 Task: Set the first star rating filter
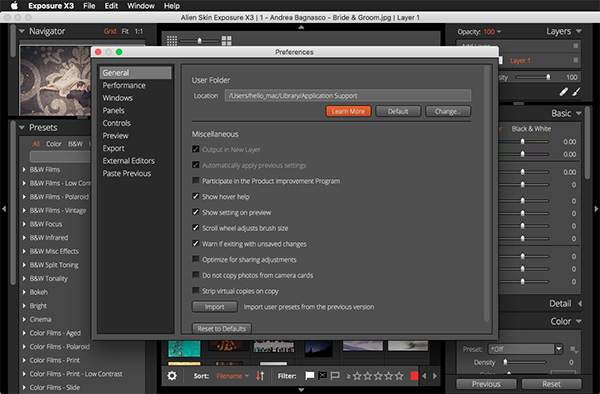click(x=357, y=376)
